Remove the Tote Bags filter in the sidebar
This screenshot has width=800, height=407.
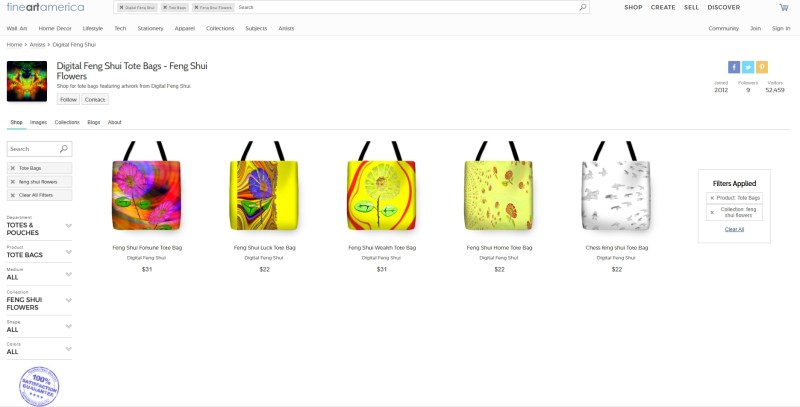(x=13, y=168)
